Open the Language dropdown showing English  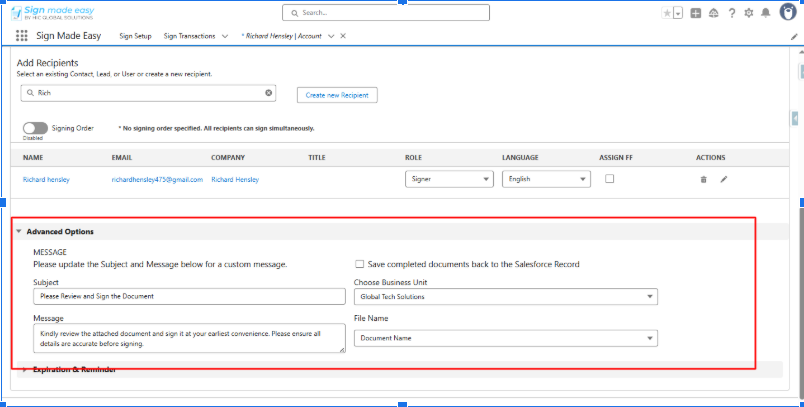pos(546,179)
